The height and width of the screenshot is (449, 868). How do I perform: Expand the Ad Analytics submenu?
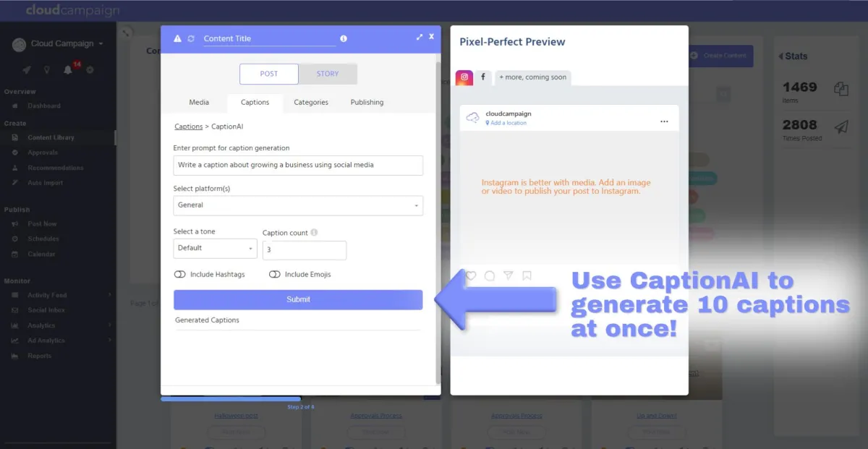pos(109,341)
